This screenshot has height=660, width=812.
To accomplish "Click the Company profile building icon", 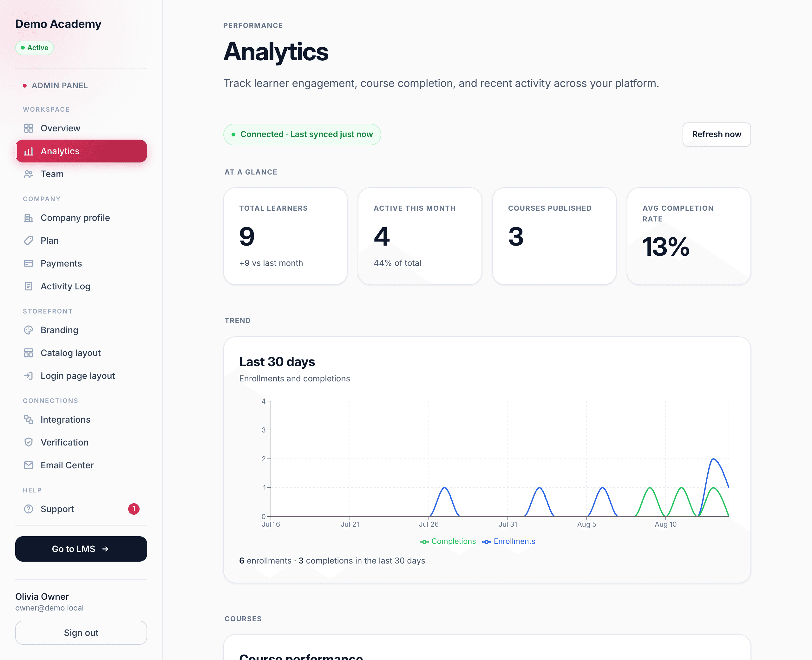I will 29,218.
